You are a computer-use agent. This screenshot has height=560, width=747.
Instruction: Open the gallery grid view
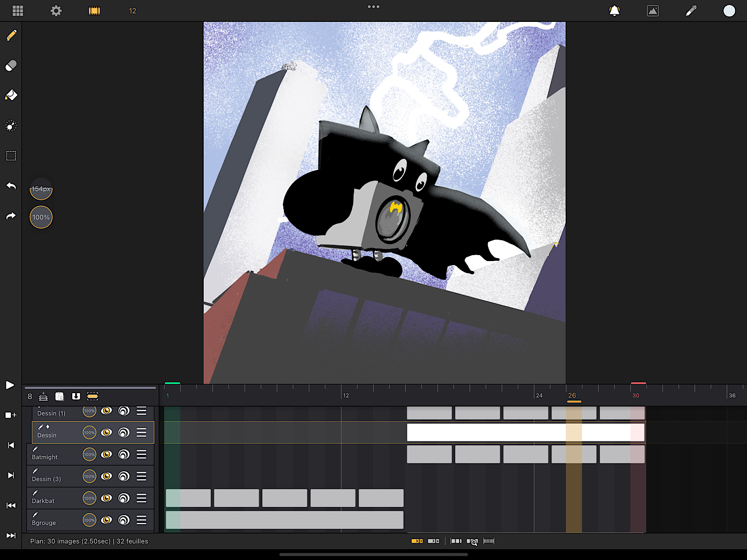[x=18, y=11]
